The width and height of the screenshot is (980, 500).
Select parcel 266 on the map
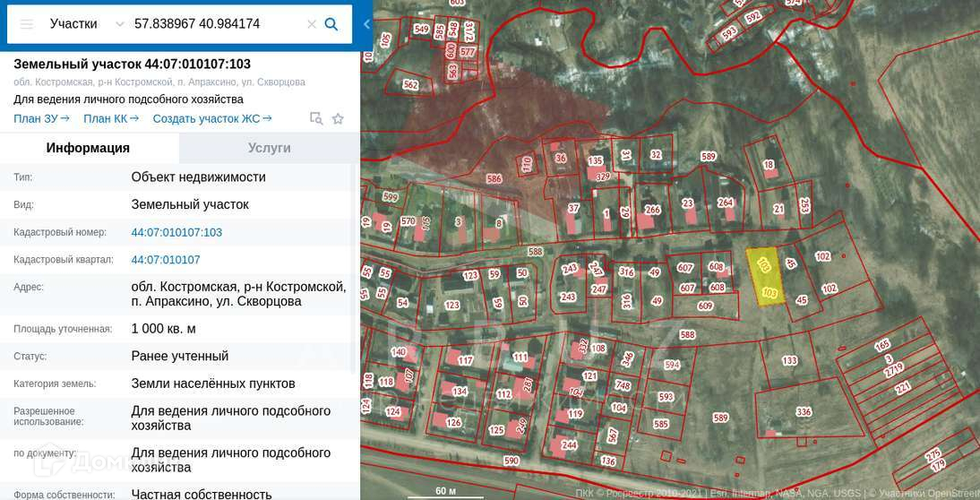tap(652, 210)
